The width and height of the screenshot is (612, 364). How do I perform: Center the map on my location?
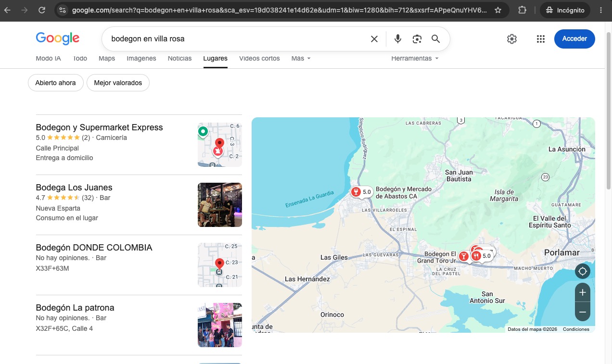click(583, 271)
